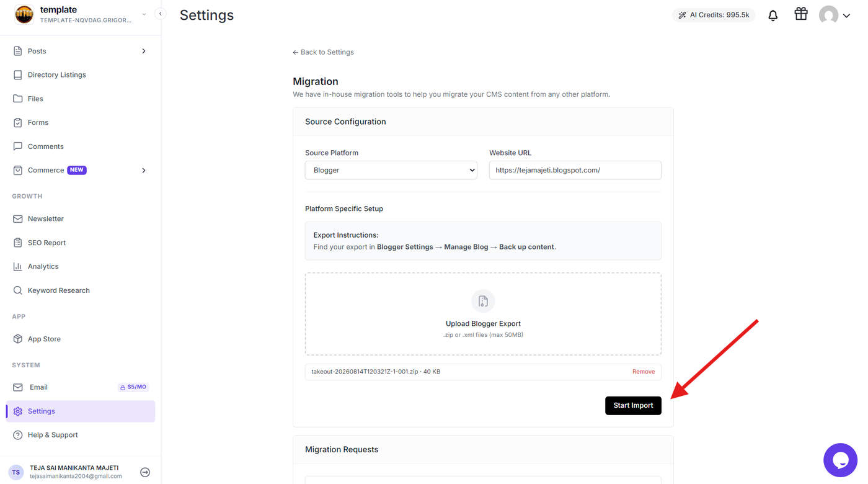Screen dimensions: 868x484
Task: Expand the Posts submenu chevron
Action: 144,51
